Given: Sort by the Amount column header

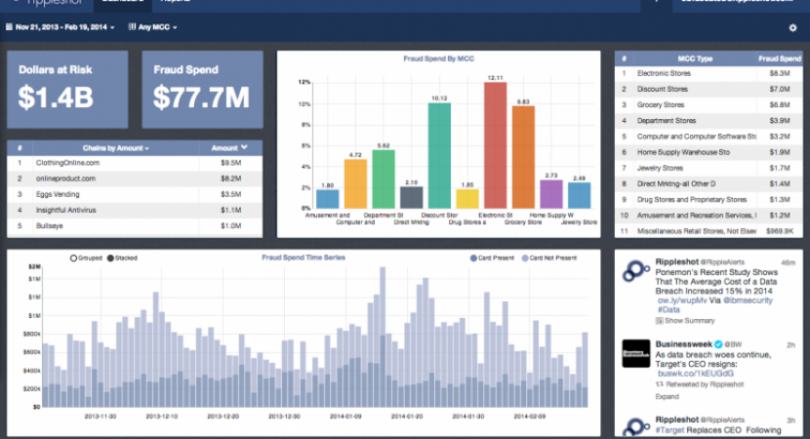Looking at the screenshot, I should pos(229,148).
